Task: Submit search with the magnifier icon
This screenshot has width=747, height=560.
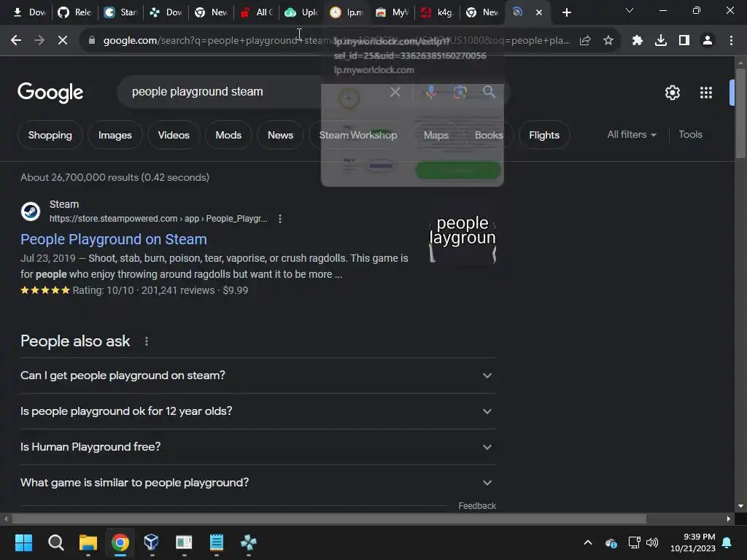Action: (489, 91)
